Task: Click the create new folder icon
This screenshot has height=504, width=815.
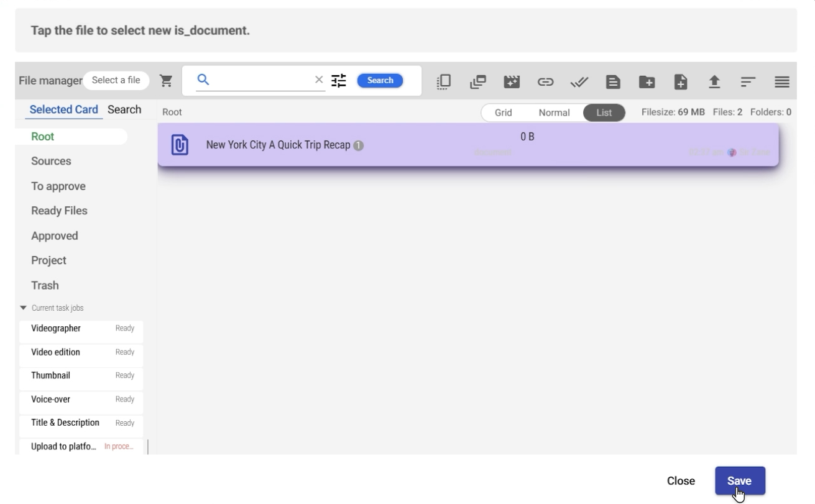Action: pos(647,81)
